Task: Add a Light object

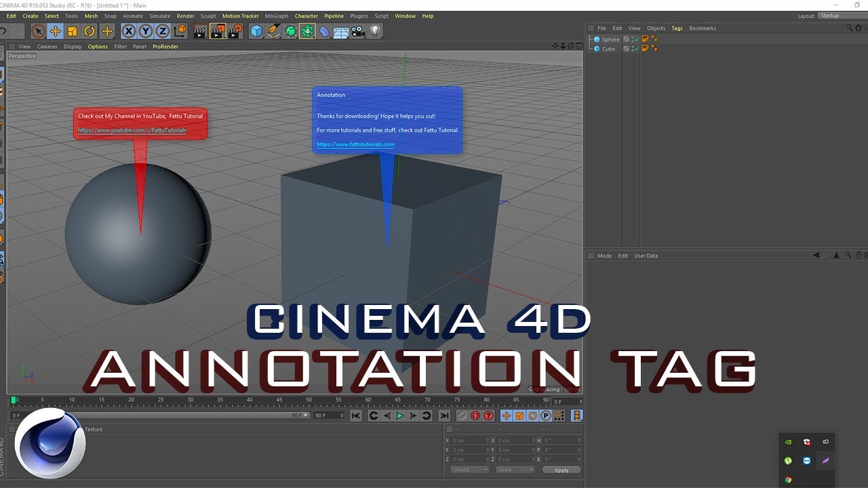Action: click(375, 31)
